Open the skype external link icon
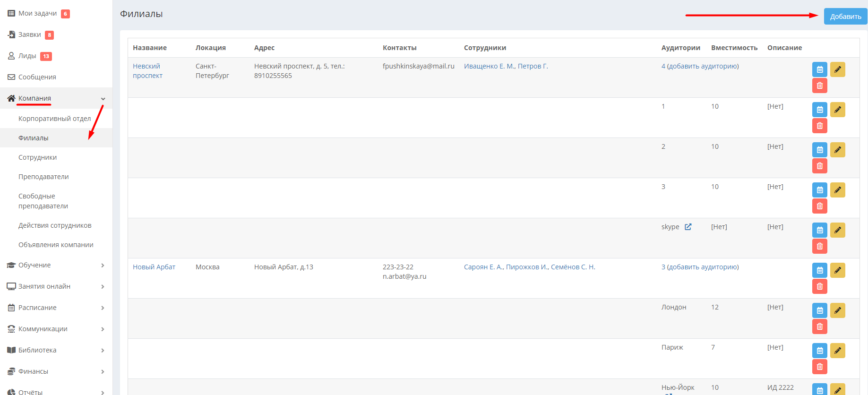868x395 pixels. click(x=688, y=227)
